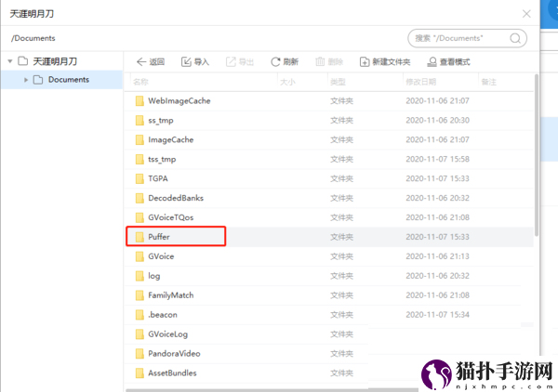
Task: Select the GVoice name text
Action: click(161, 256)
